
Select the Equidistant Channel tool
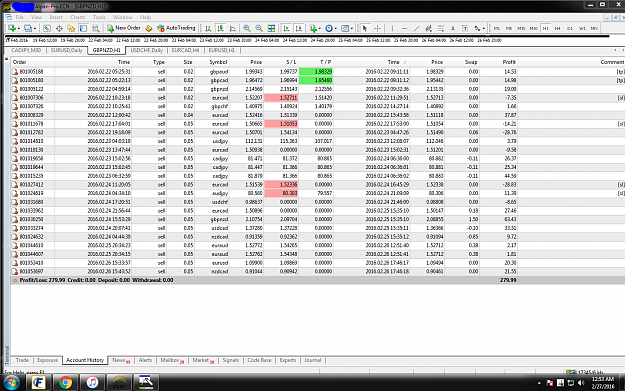428,28
